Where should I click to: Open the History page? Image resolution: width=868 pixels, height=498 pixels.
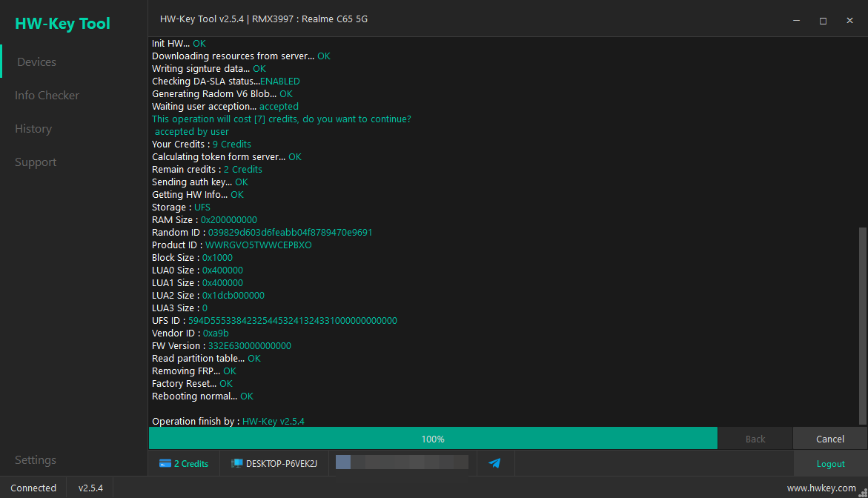(33, 129)
